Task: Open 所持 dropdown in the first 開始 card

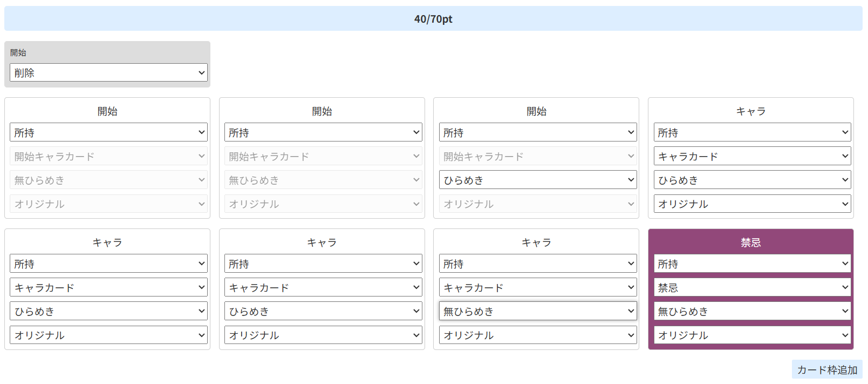Action: [x=108, y=133]
